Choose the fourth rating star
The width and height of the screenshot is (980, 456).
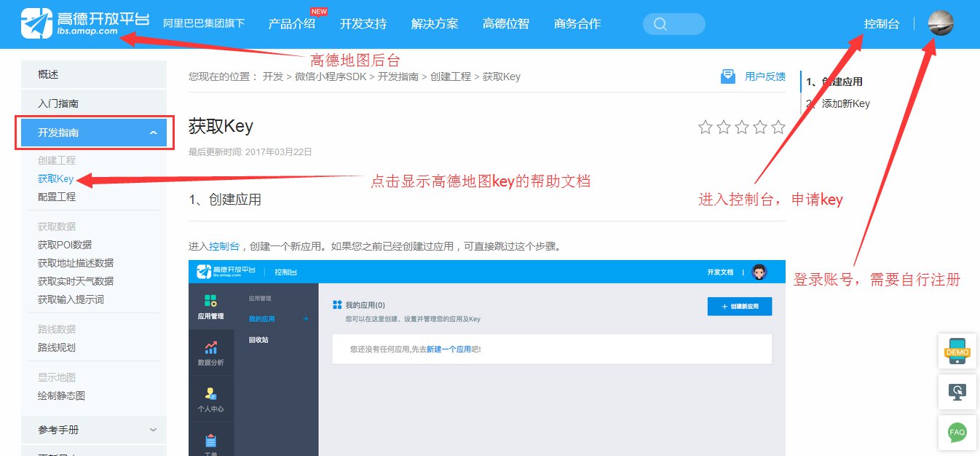[x=760, y=127]
